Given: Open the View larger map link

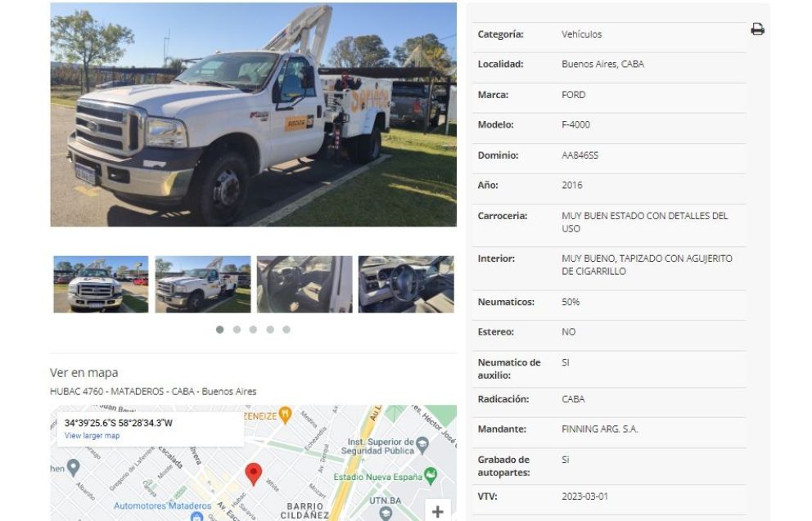Looking at the screenshot, I should point(92,436).
